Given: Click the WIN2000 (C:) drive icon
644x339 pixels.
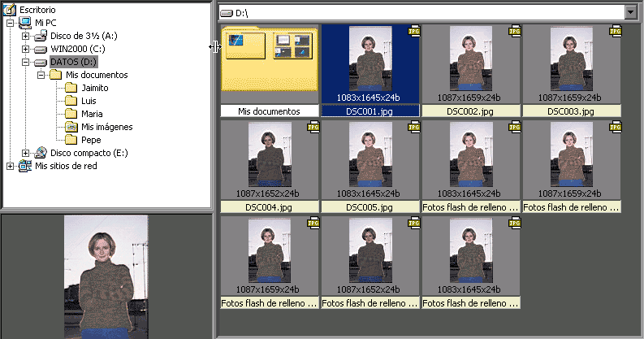Looking at the screenshot, I should tap(41, 50).
